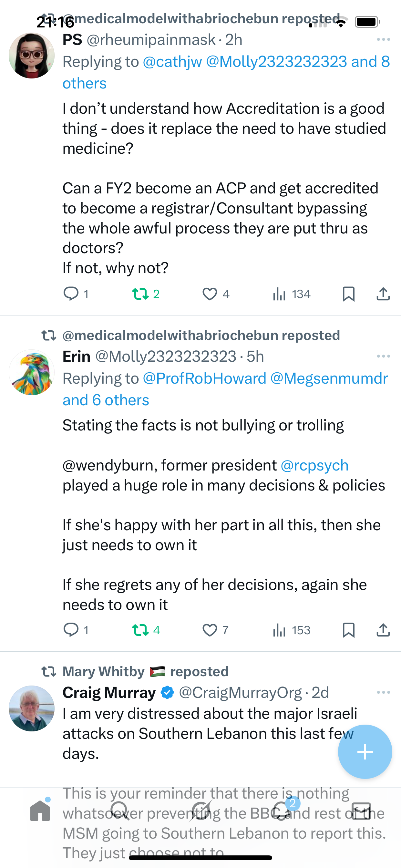Tap the compose new post button
This screenshot has height=868, width=401.
click(x=365, y=751)
